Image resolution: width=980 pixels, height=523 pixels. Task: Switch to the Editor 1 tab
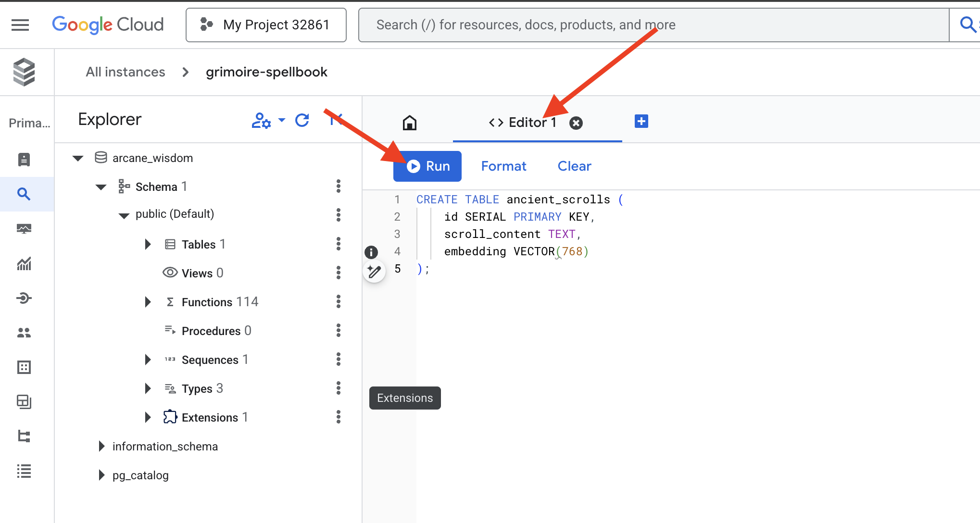(532, 122)
